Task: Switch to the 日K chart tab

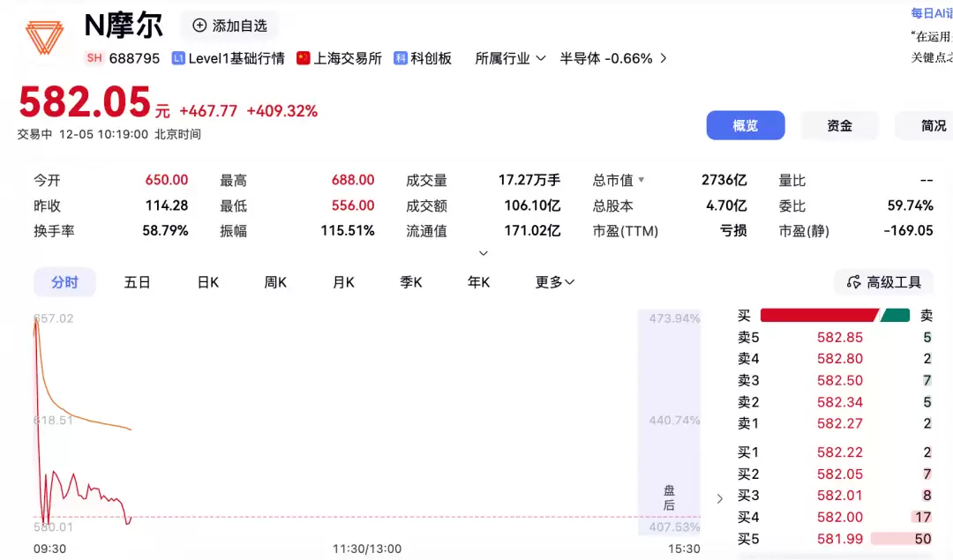Action: [x=206, y=281]
